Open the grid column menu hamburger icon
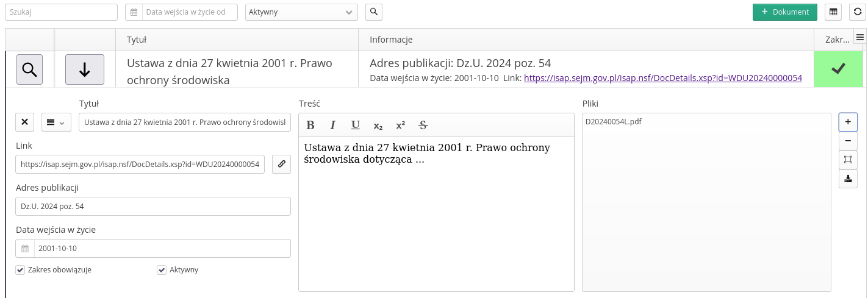The width and height of the screenshot is (868, 298). pyautogui.click(x=860, y=37)
